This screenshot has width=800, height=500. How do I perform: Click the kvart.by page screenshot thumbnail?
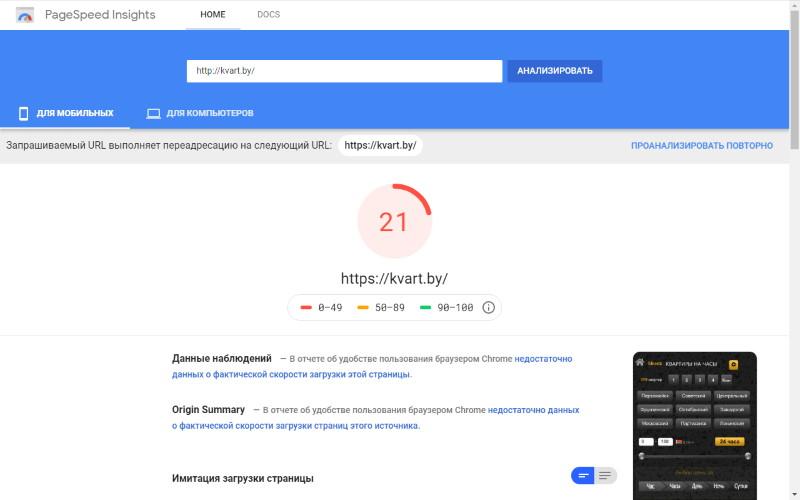[694, 426]
